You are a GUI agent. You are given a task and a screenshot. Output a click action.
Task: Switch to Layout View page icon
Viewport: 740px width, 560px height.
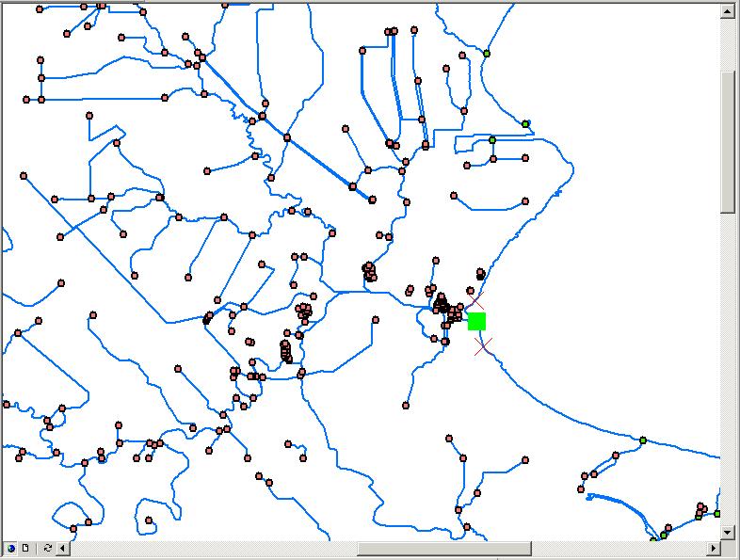25,548
